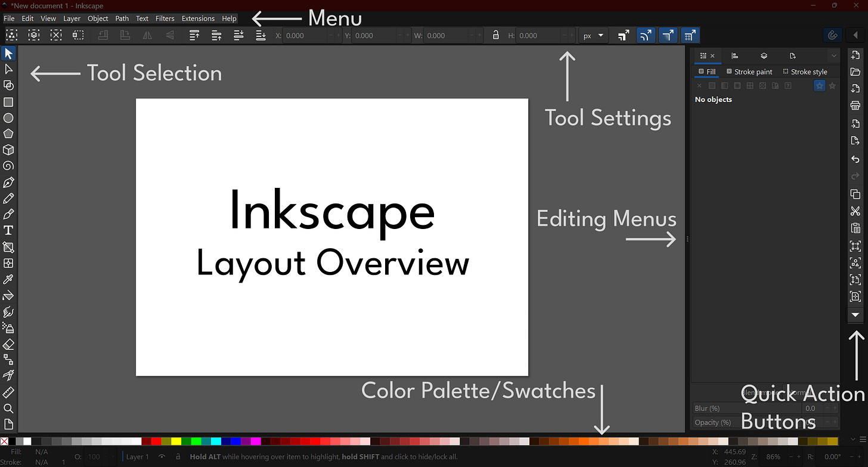Image resolution: width=868 pixels, height=467 pixels.
Task: Click Open document folder icon
Action: [x=855, y=72]
